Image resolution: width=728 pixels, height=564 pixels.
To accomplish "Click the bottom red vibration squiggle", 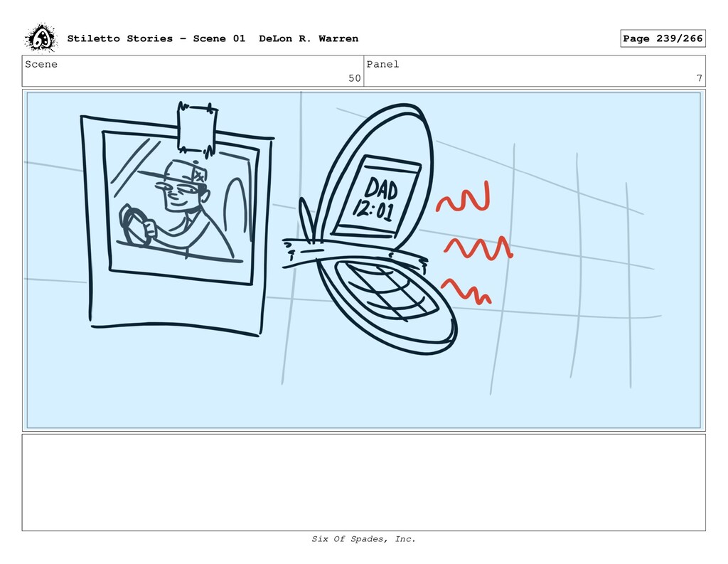I will [466, 292].
